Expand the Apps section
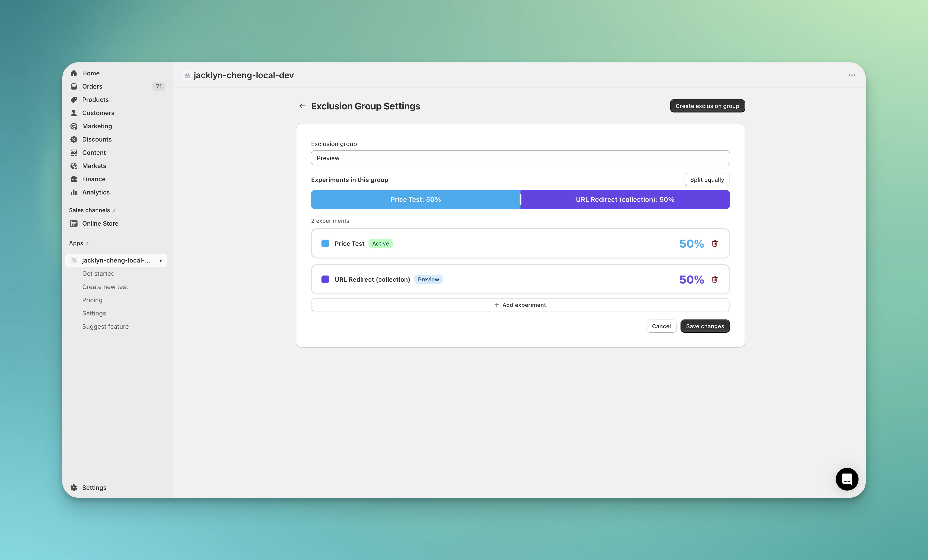This screenshot has width=928, height=560. pos(79,243)
